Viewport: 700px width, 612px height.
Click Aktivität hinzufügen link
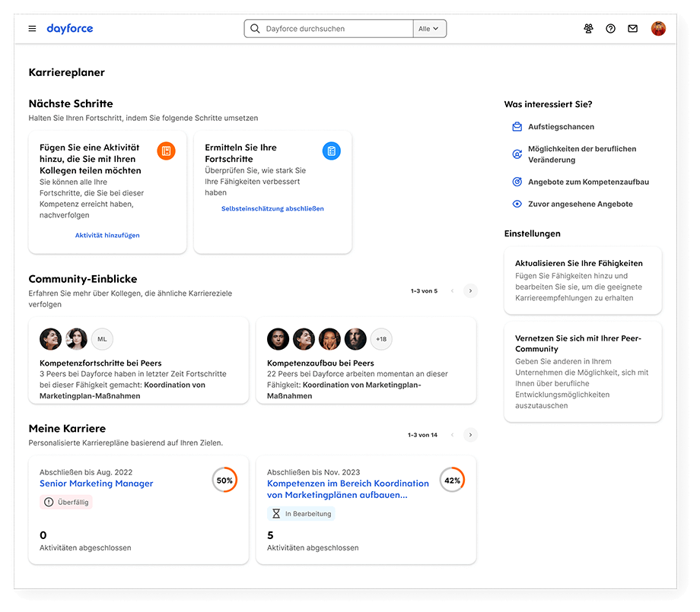coord(107,236)
